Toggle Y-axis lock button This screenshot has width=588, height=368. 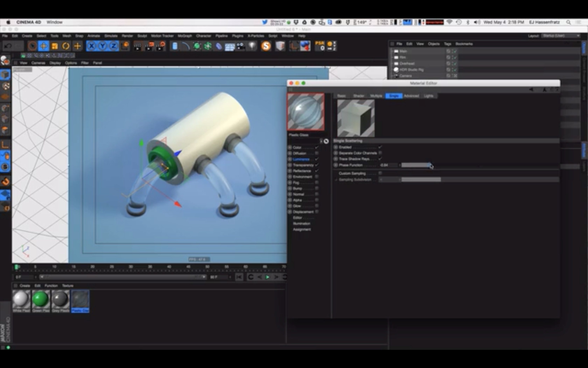103,46
